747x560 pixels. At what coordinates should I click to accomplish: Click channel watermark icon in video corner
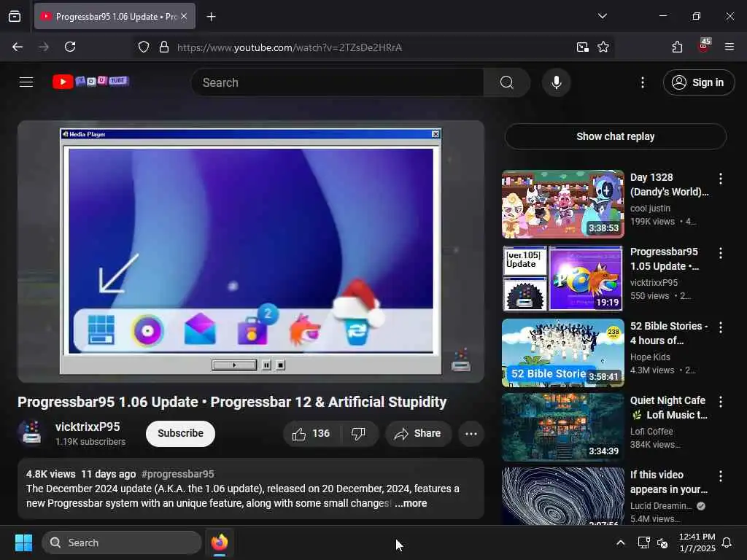coord(461,360)
